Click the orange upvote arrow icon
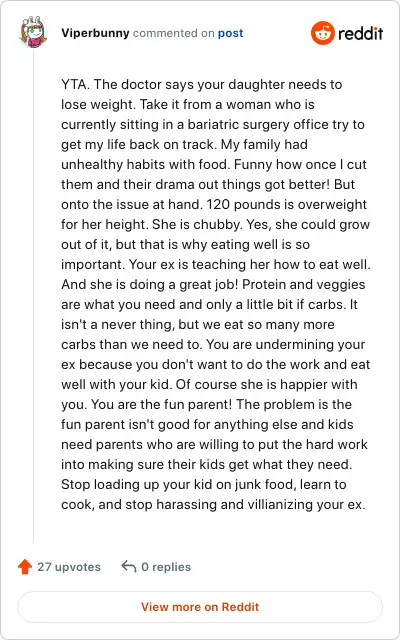Image resolution: width=400 pixels, height=640 pixels. pos(25,567)
